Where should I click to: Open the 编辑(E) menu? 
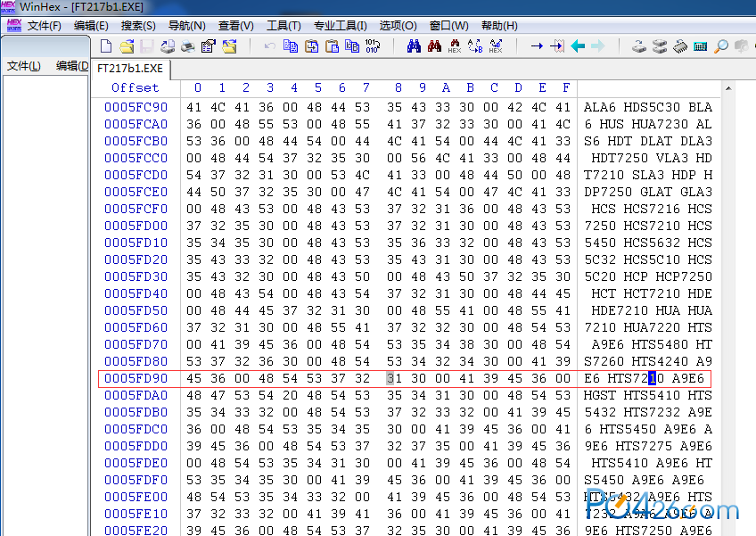tap(91, 26)
